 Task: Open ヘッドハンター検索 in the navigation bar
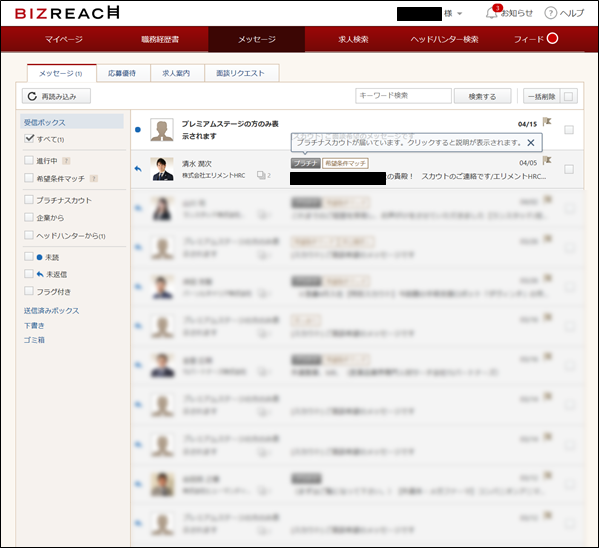tap(444, 39)
